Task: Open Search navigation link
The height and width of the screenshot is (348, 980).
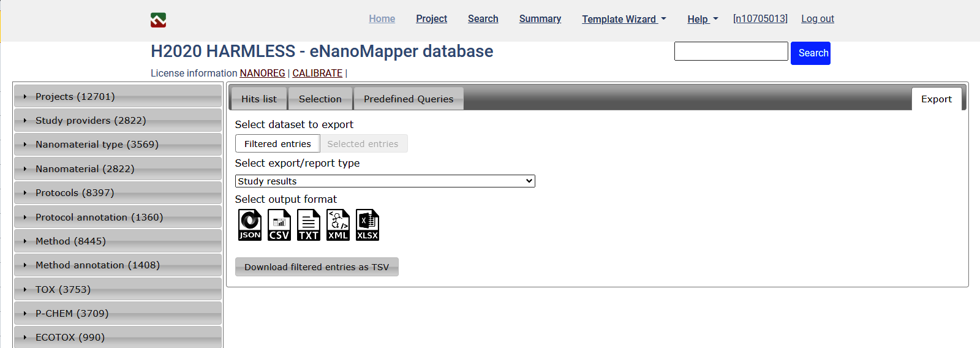Action: point(483,19)
